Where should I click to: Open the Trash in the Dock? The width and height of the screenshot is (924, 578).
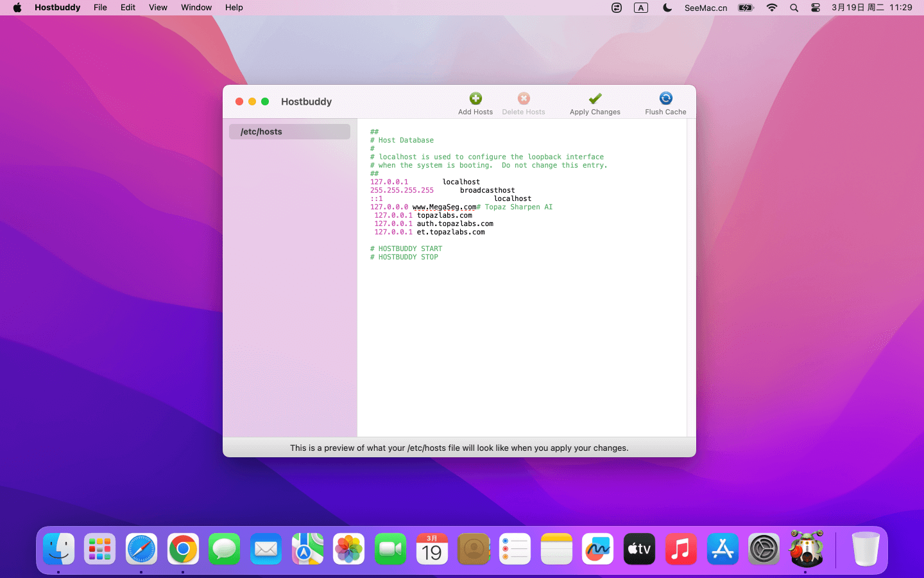[866, 549]
